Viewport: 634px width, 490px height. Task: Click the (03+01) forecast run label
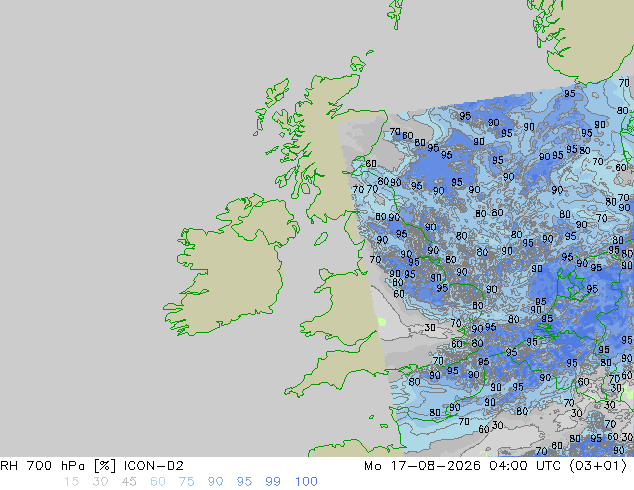[598, 466]
